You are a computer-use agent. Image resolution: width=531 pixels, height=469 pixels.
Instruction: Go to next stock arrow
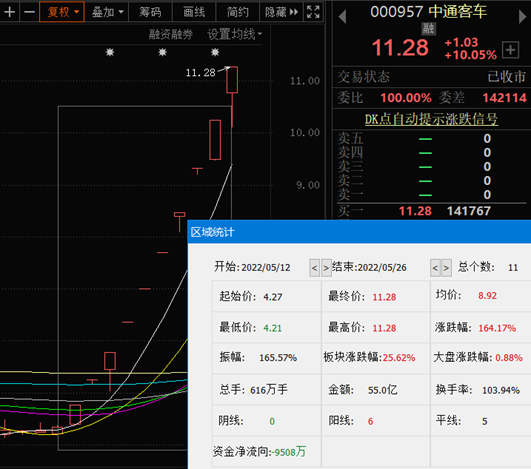click(x=523, y=16)
